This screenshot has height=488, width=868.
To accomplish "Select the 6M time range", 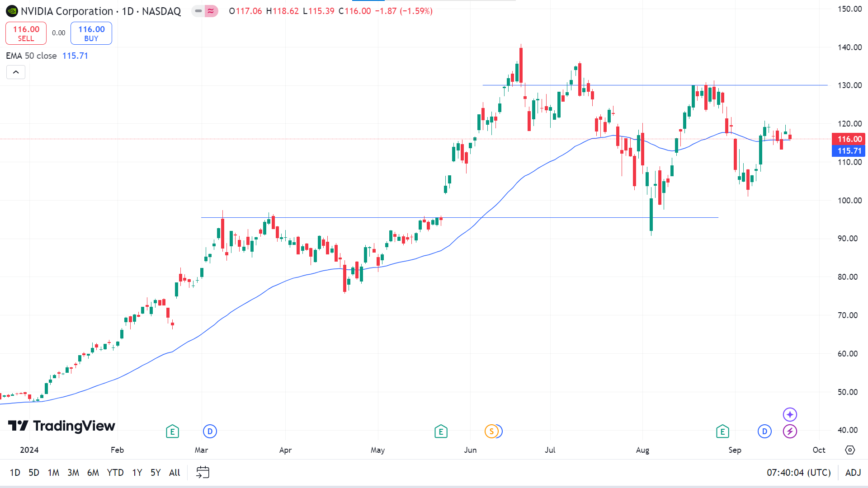I will [93, 473].
